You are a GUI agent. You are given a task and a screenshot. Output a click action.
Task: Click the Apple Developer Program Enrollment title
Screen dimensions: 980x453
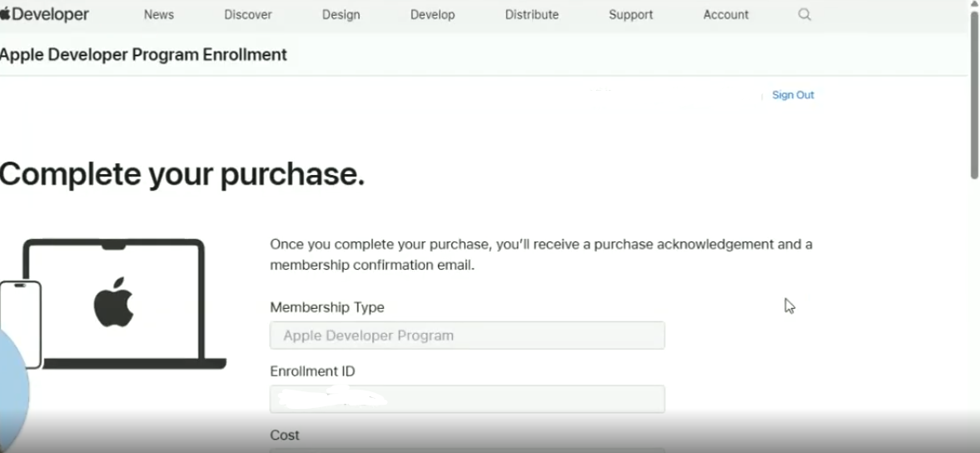tap(143, 55)
